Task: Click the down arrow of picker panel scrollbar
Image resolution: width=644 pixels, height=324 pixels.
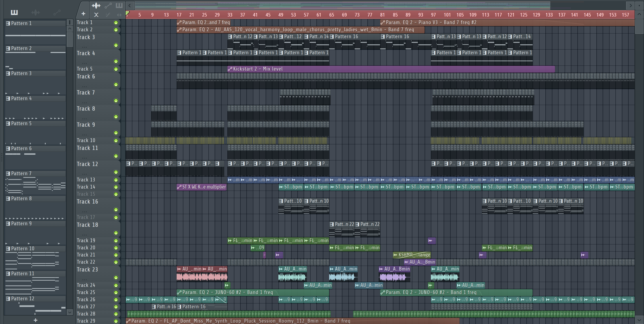Action: click(70, 312)
